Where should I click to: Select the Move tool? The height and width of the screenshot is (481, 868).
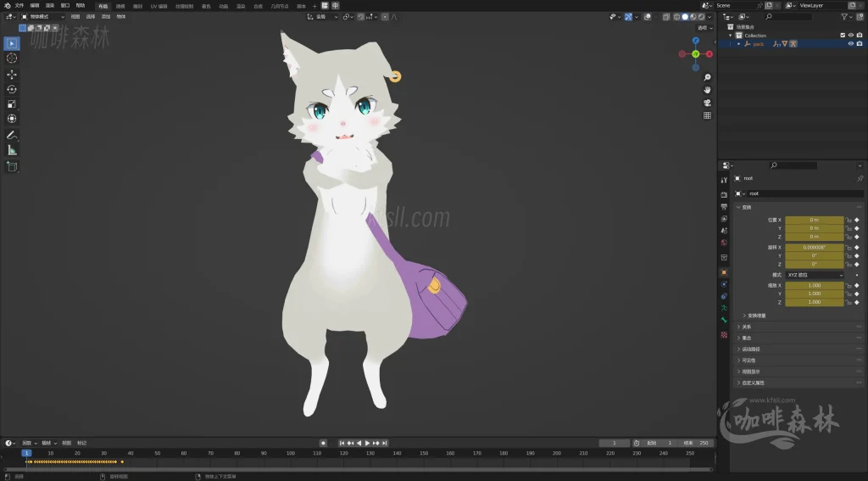pyautogui.click(x=12, y=75)
